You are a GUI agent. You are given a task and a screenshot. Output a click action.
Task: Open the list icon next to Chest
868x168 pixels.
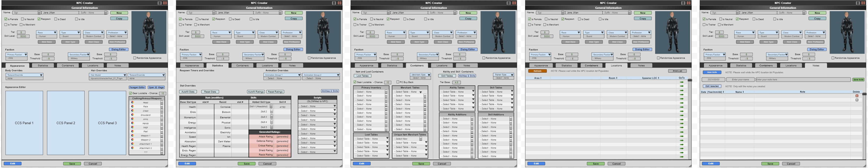162,111
